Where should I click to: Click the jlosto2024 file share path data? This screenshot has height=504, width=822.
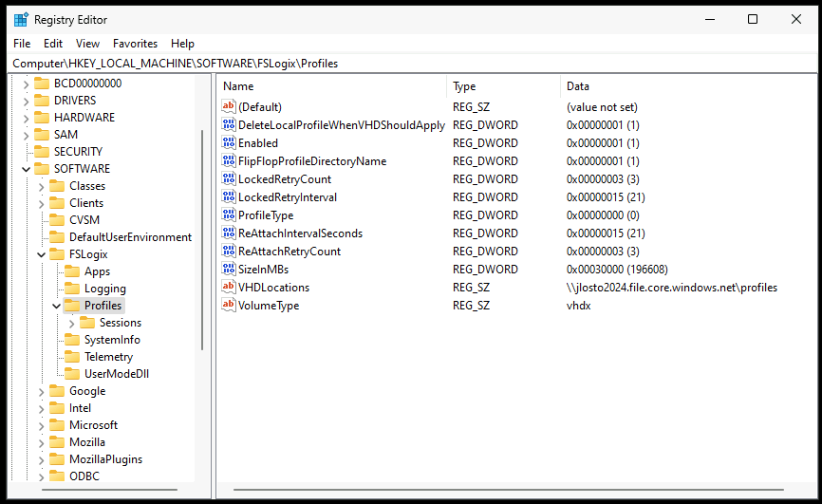tap(671, 288)
